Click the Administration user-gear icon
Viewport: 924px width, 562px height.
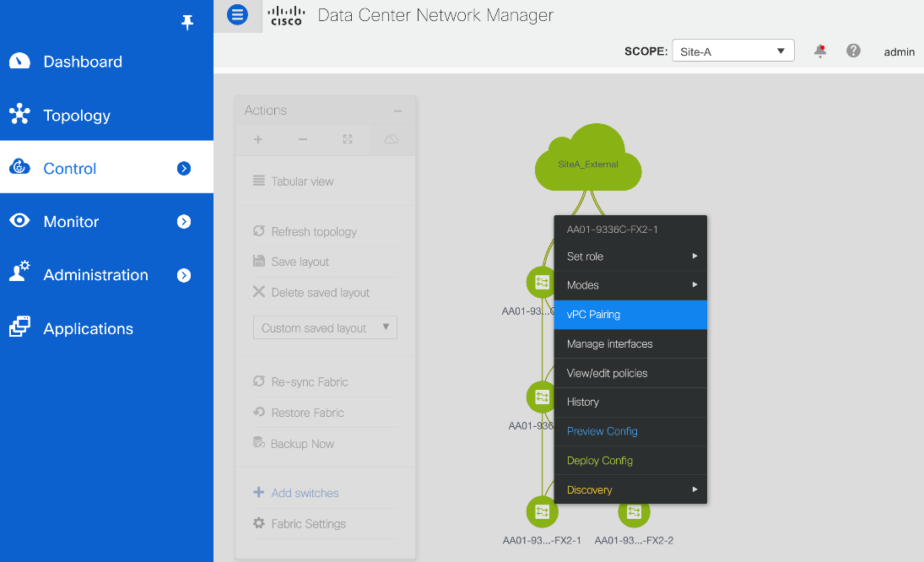tap(19, 271)
